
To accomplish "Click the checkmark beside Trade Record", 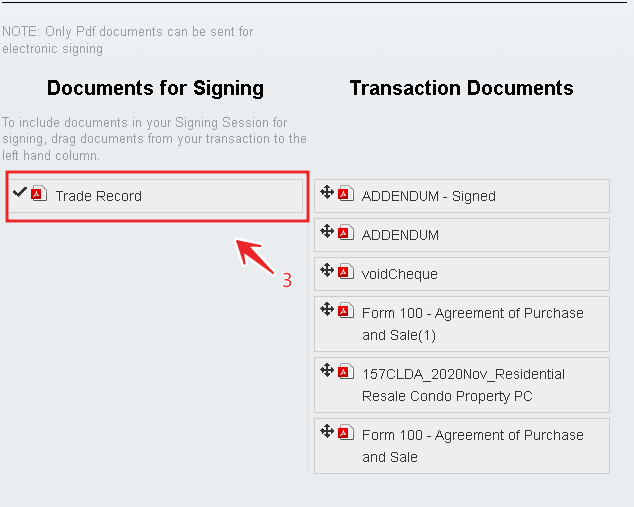I will (20, 192).
